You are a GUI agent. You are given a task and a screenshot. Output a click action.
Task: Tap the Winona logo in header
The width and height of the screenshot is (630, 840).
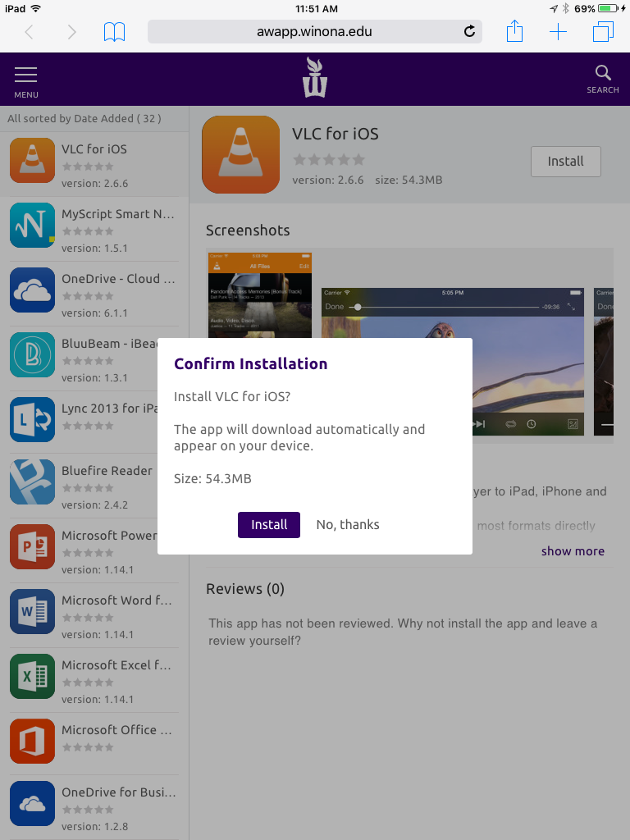click(x=315, y=78)
